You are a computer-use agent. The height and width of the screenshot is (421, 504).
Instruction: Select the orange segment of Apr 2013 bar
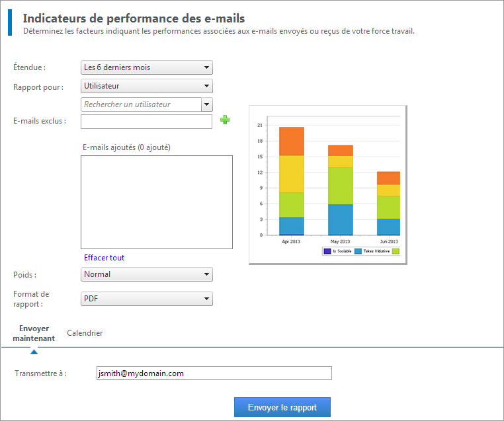292,141
